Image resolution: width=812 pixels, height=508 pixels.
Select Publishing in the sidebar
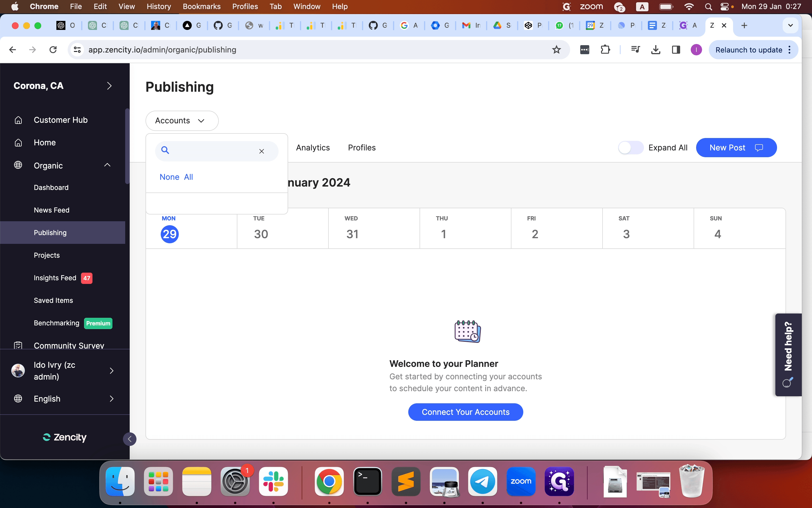[63, 233]
